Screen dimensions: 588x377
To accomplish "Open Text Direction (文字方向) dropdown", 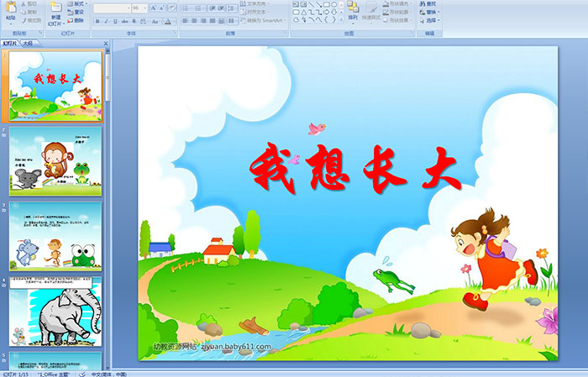I will (255, 3).
